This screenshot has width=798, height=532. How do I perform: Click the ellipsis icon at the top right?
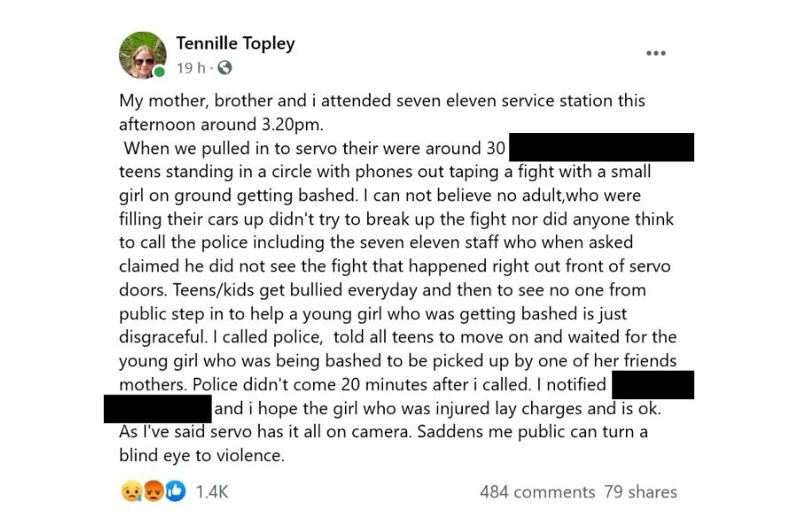(656, 52)
